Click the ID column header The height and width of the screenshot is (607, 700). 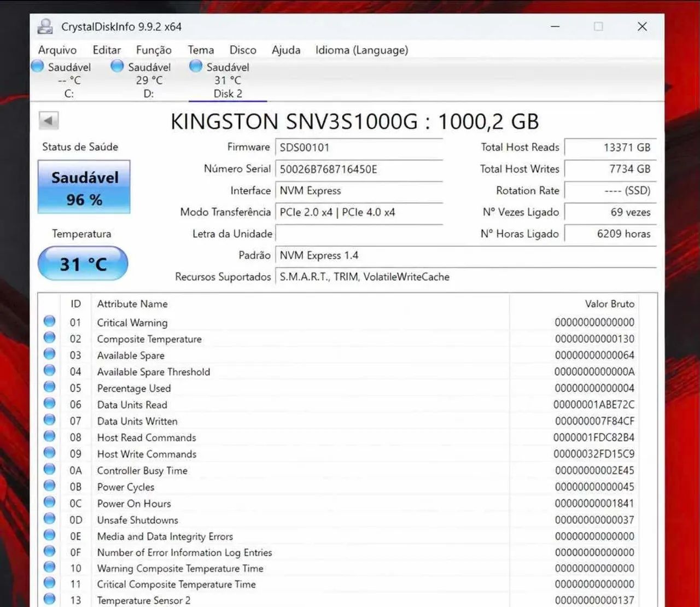coord(76,304)
